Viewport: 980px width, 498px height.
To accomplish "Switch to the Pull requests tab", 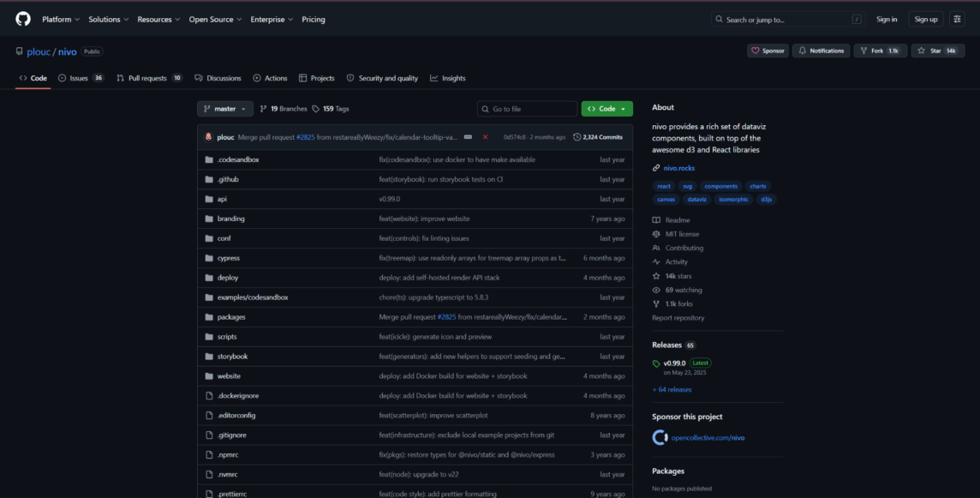I will (149, 78).
